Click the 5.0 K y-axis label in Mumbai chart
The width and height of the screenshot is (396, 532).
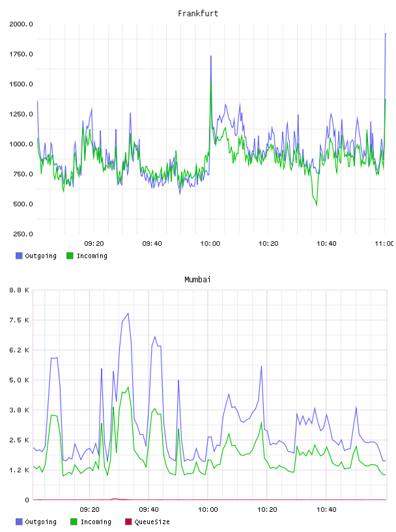(19, 380)
